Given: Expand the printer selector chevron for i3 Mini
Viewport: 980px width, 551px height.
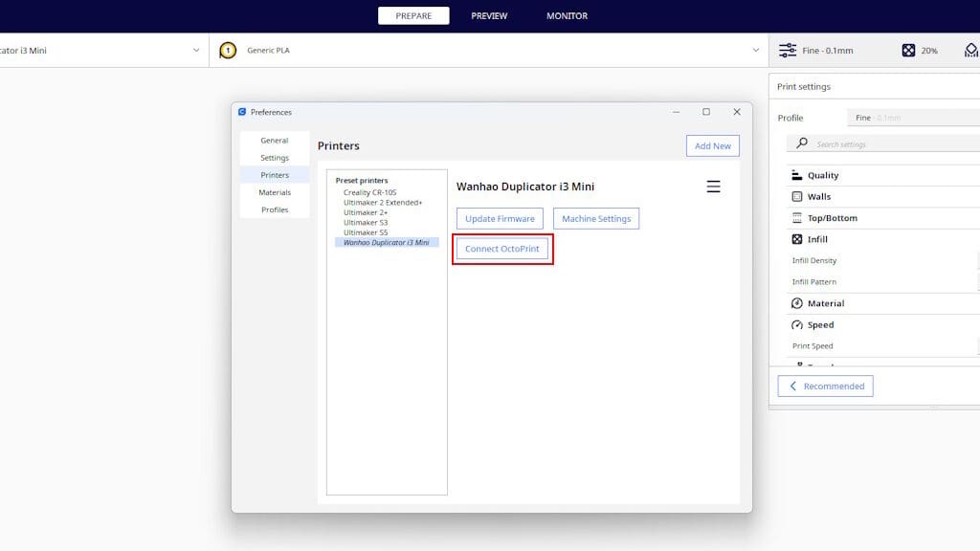Looking at the screenshot, I should [x=196, y=50].
